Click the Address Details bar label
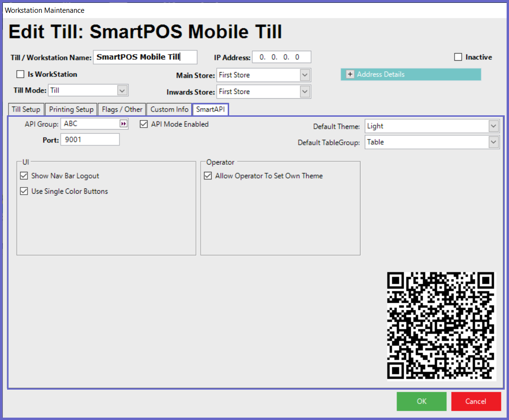 point(381,75)
